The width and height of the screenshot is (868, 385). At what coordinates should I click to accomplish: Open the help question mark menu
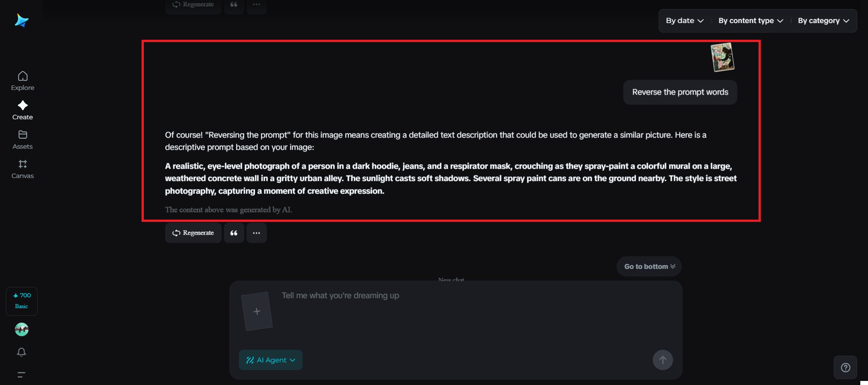(845, 367)
